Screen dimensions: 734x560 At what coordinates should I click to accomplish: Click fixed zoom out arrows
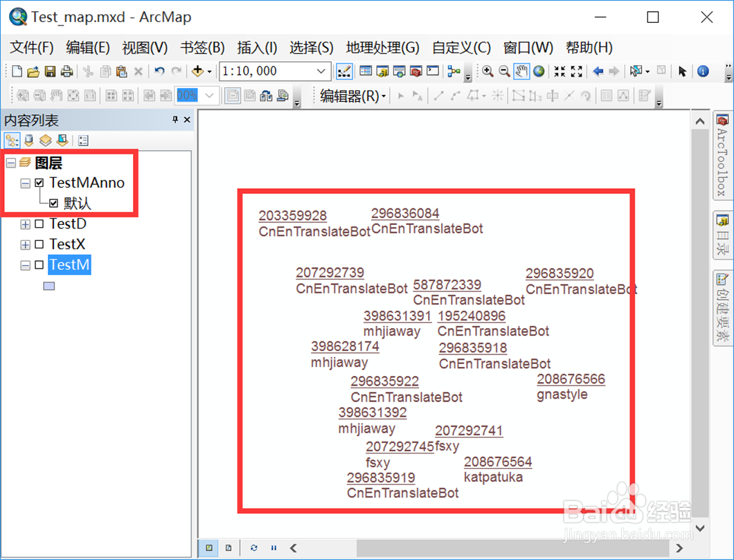point(576,71)
